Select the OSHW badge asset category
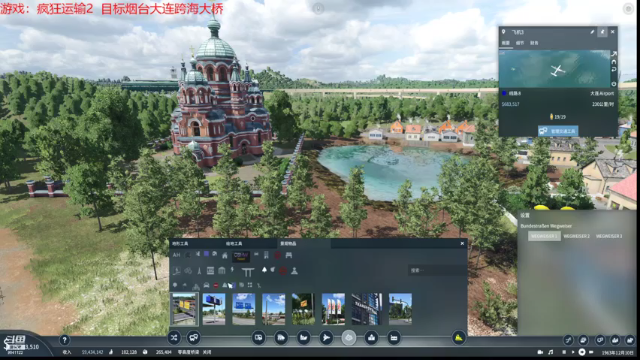This screenshot has height=360, width=640. click(241, 256)
